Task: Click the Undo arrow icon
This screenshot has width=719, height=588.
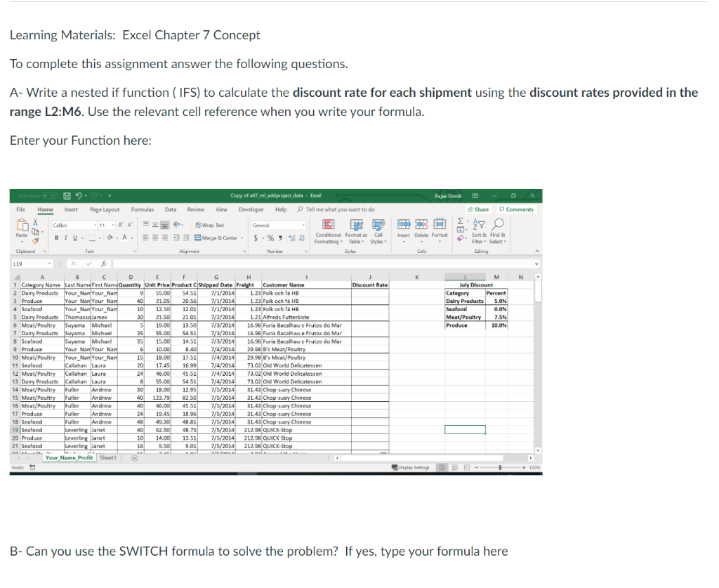Action: [79, 196]
